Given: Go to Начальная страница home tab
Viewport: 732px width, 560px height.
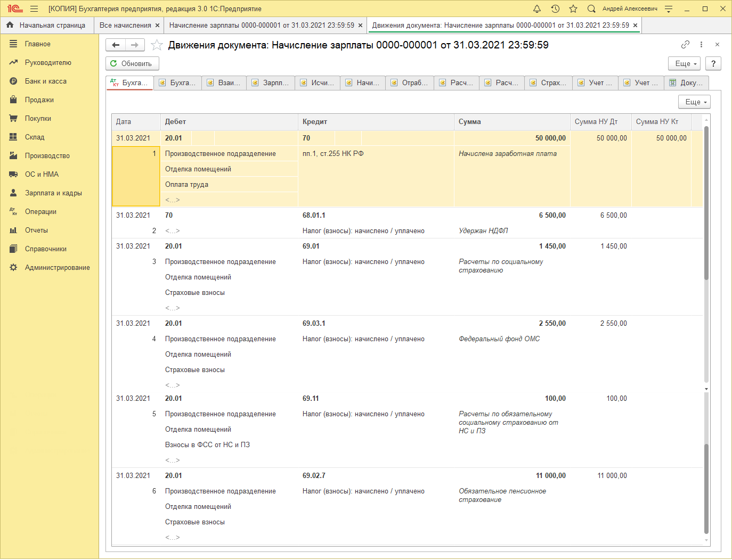Looking at the screenshot, I should [x=46, y=25].
